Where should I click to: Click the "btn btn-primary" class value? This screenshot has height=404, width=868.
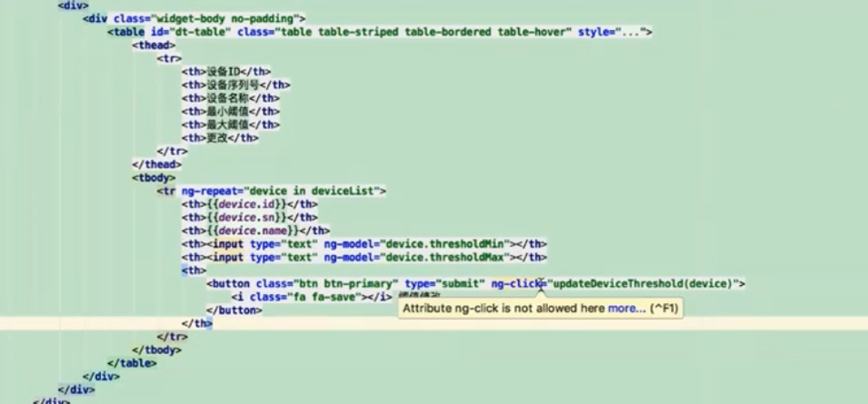tap(345, 284)
